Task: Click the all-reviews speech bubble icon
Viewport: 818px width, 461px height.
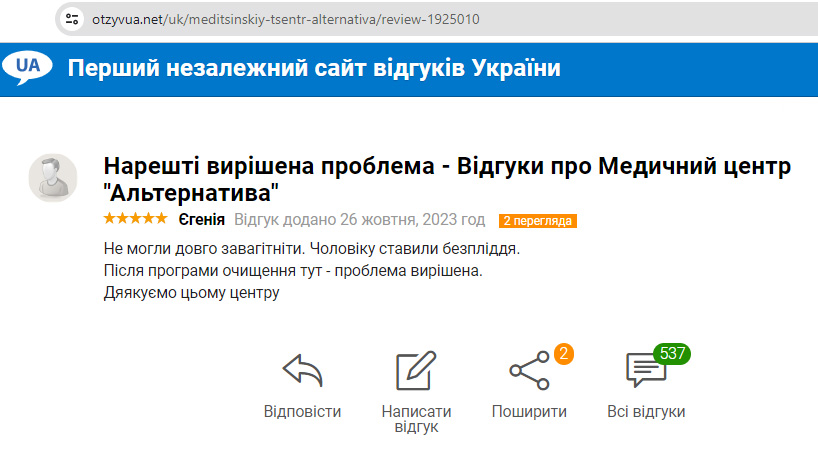Action: [x=644, y=372]
